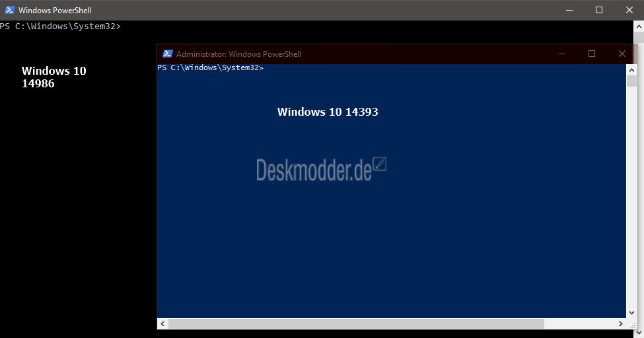The image size is (644, 338).
Task: Click the PS C:\Windows\System32> prompt in the blue window
Action: coord(210,67)
